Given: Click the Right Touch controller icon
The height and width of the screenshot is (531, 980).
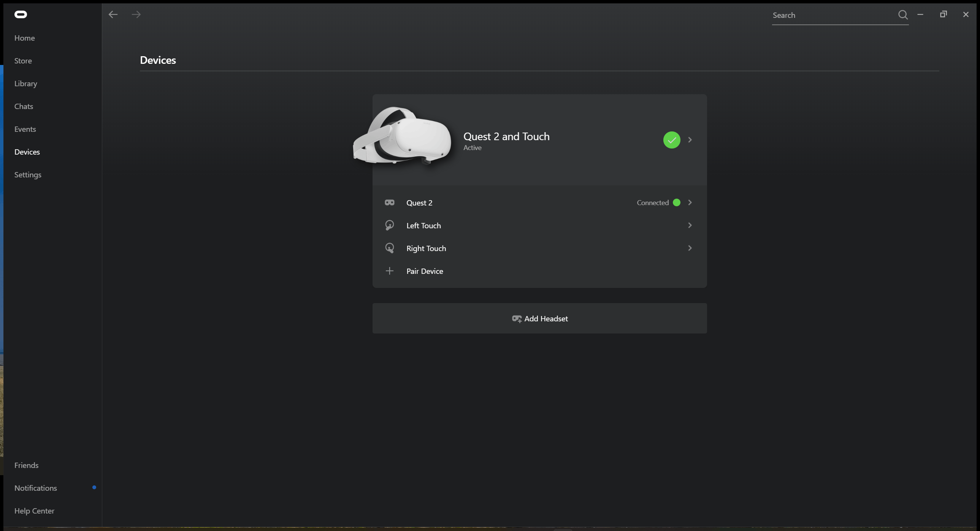Looking at the screenshot, I should (x=389, y=248).
